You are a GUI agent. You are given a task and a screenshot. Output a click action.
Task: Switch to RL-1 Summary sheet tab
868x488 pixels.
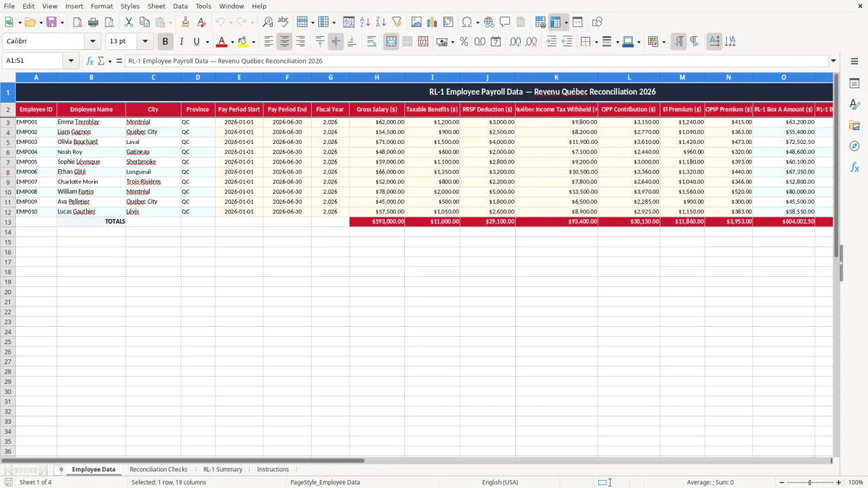(x=223, y=470)
